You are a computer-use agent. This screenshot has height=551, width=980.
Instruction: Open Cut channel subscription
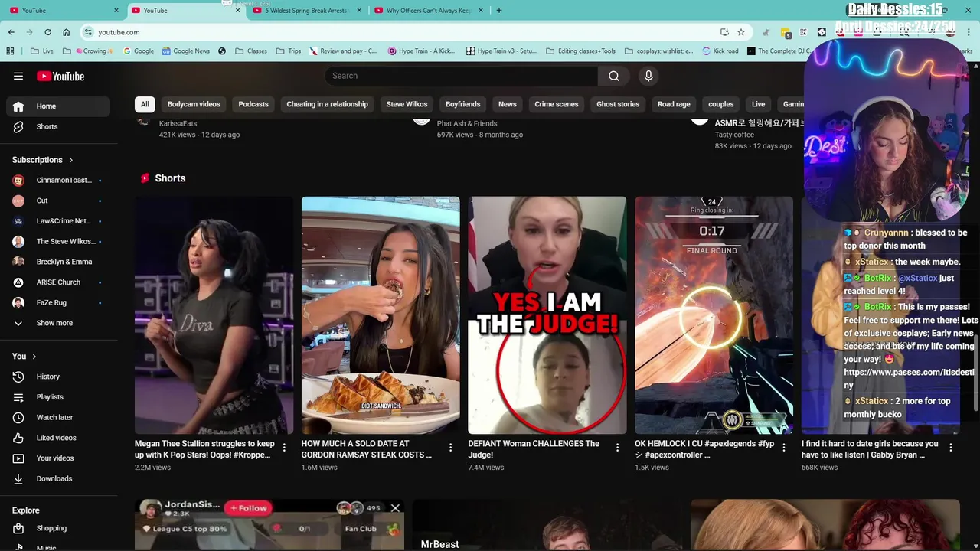coord(58,201)
